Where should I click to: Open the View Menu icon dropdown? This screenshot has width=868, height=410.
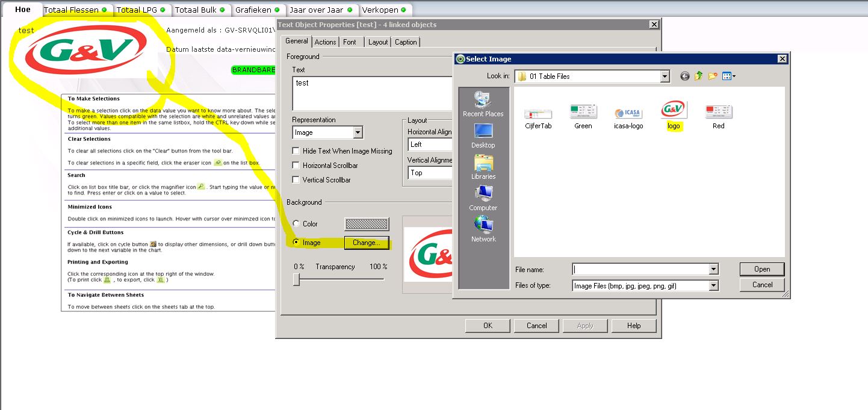[729, 76]
